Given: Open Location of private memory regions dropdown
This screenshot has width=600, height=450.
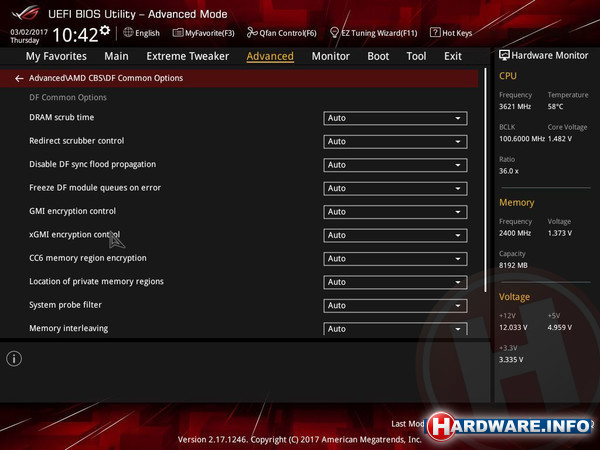Looking at the screenshot, I should (x=395, y=282).
